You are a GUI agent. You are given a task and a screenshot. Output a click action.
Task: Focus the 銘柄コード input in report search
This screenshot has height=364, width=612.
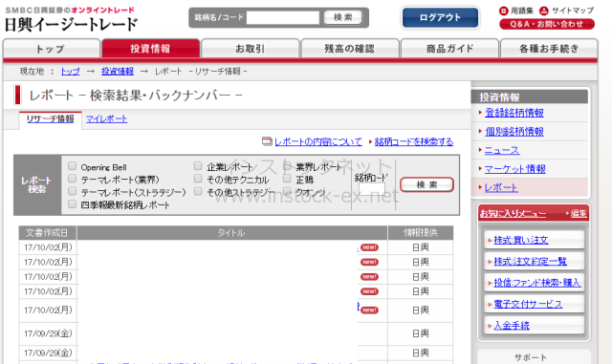click(x=372, y=190)
